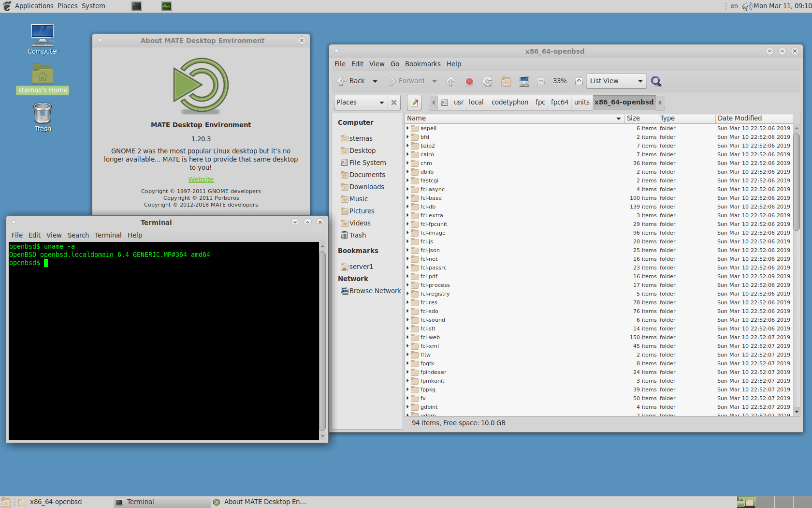The width and height of the screenshot is (812, 508).
Task: Zoom out the file list view
Action: point(541,81)
